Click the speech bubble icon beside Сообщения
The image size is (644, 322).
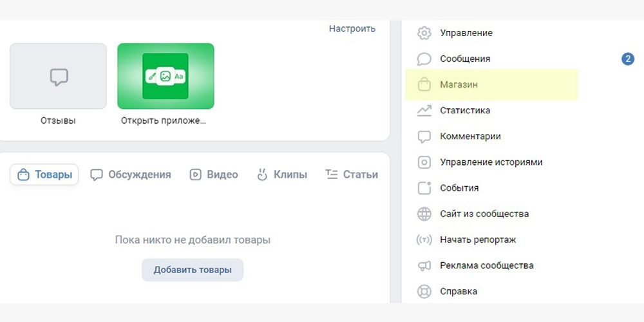click(x=424, y=59)
